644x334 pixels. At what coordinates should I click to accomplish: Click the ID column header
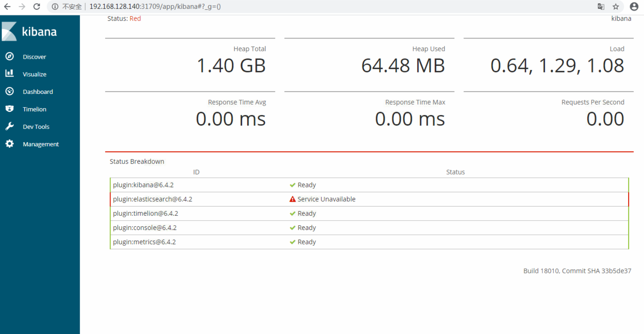196,172
